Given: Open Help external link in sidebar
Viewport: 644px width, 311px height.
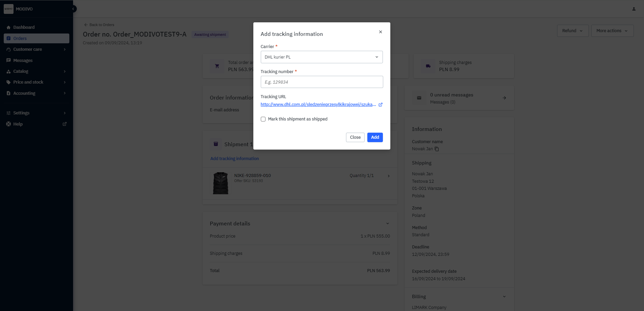Looking at the screenshot, I should tap(65, 124).
